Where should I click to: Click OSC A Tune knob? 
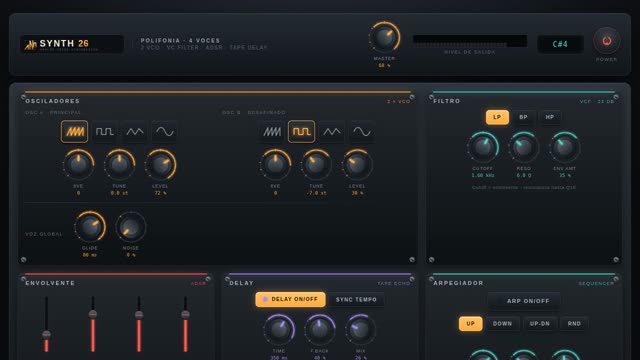(x=119, y=164)
